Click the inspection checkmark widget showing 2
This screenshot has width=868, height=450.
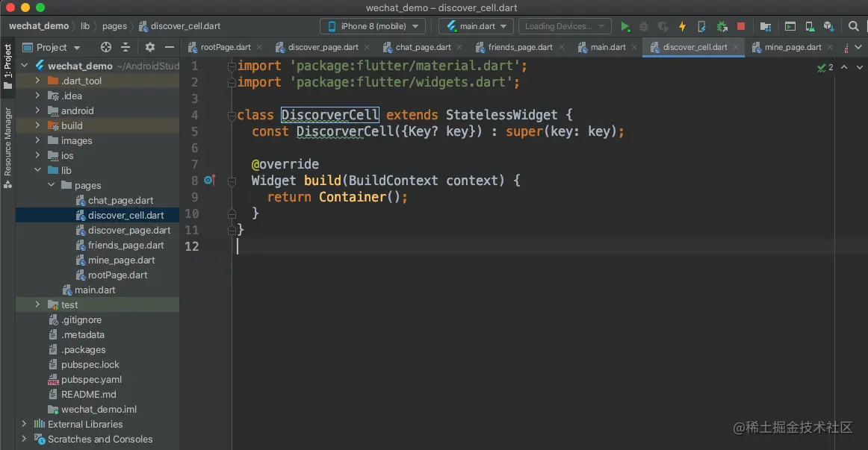(x=825, y=67)
